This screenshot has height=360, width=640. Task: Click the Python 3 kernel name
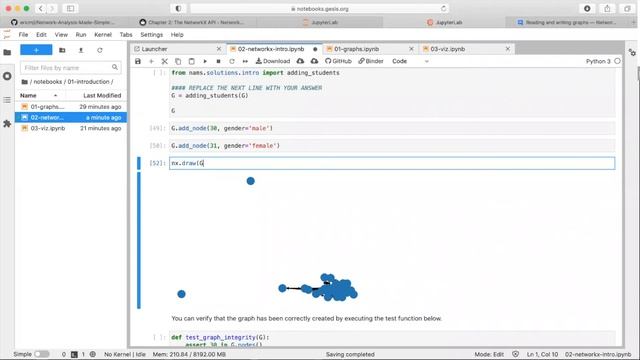point(598,61)
